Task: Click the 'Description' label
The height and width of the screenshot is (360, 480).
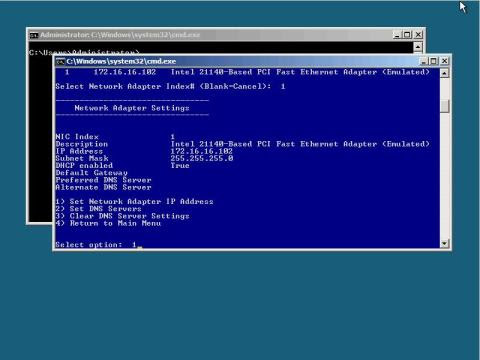Action: [x=82, y=144]
